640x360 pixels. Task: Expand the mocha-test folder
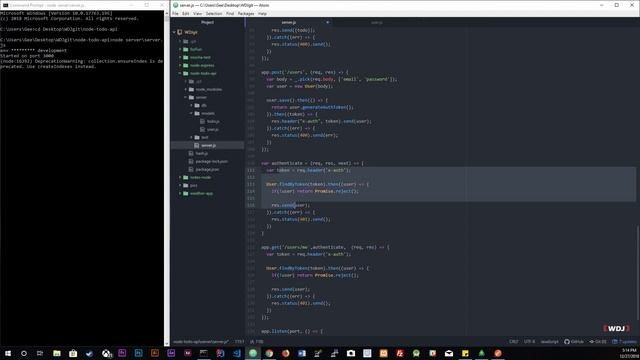[180, 57]
